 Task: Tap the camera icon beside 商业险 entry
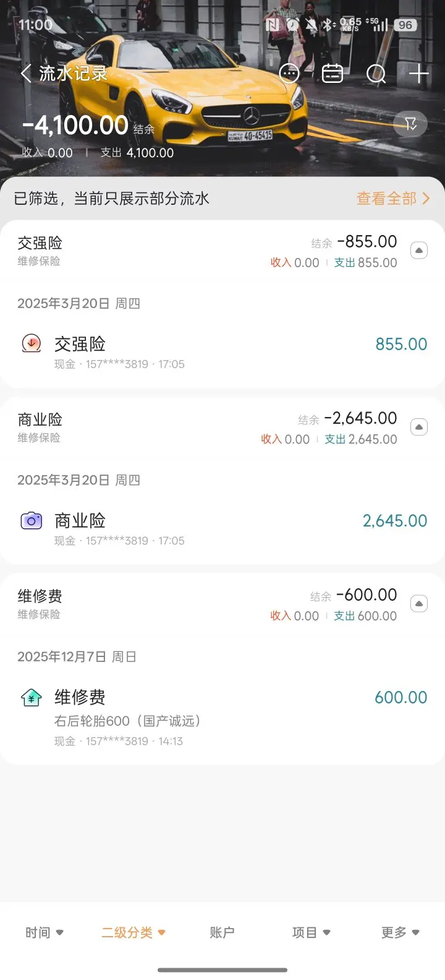point(32,521)
